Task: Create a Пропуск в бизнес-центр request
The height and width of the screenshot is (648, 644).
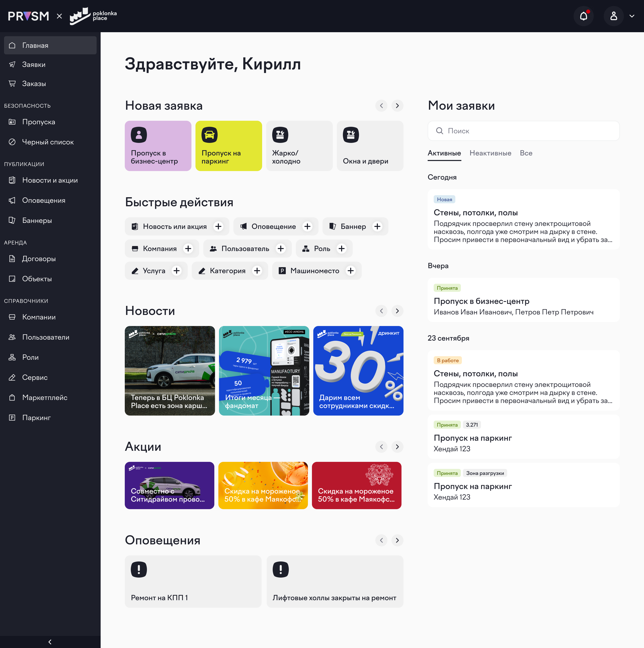Action: coord(158,146)
